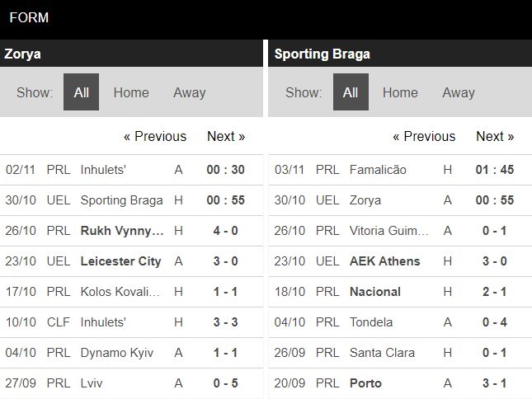Viewport: 532px width, 399px height.
Task: Switch Sporting Braga form to Home matches
Action: click(400, 92)
